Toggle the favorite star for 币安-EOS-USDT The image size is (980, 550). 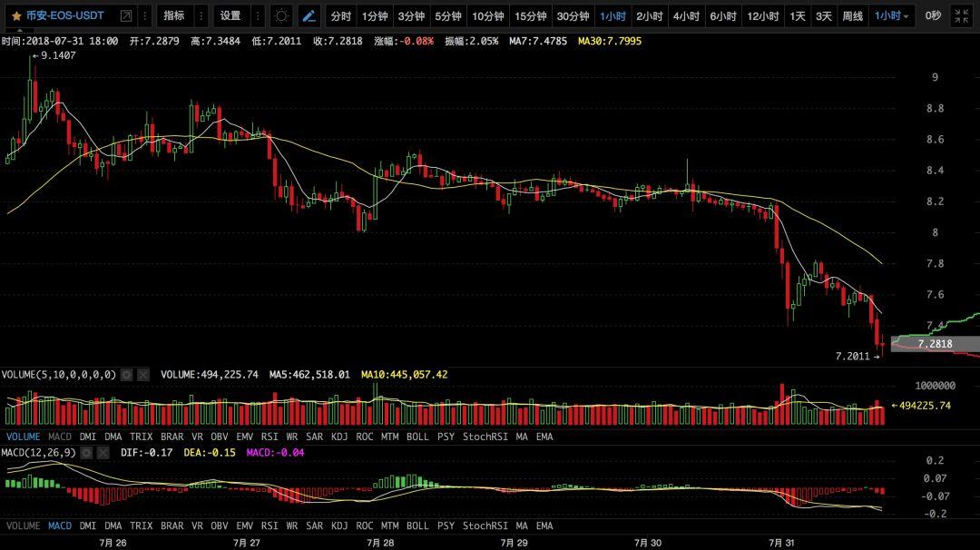coord(16,15)
